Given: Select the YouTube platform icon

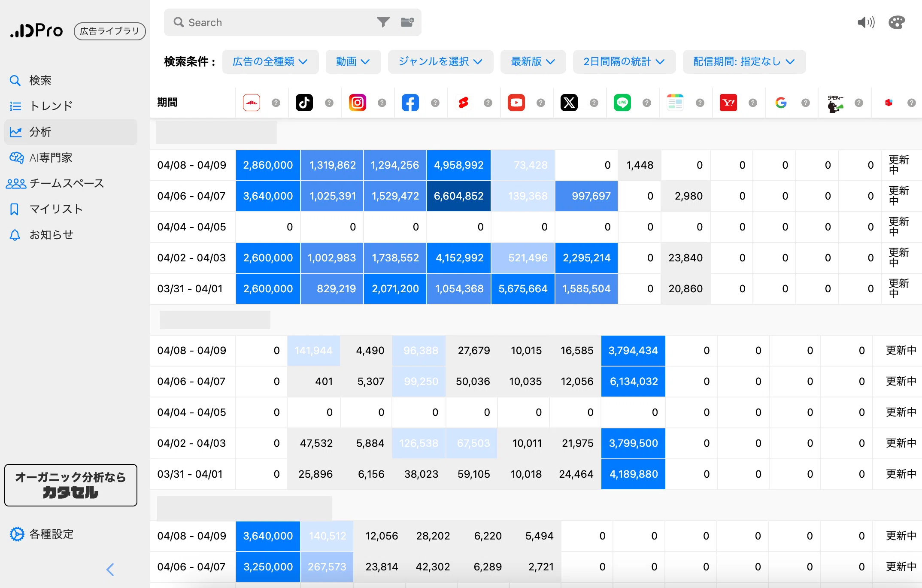Looking at the screenshot, I should tap(516, 103).
